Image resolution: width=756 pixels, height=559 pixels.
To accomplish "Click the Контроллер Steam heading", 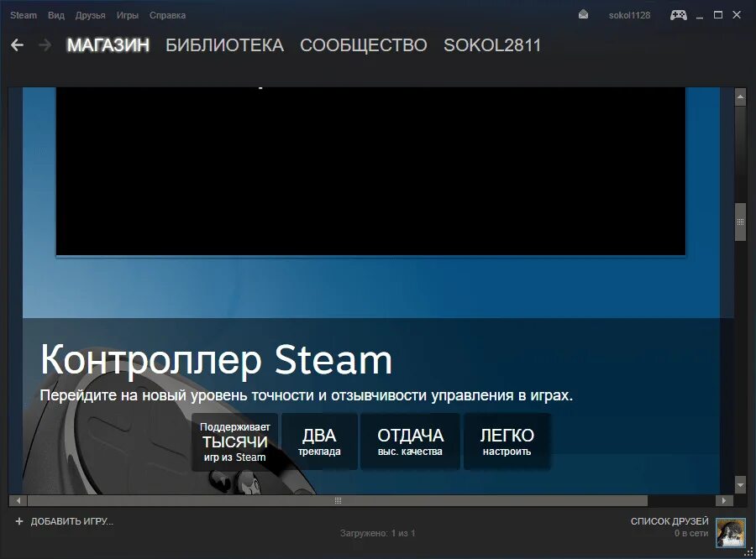I will (216, 359).
